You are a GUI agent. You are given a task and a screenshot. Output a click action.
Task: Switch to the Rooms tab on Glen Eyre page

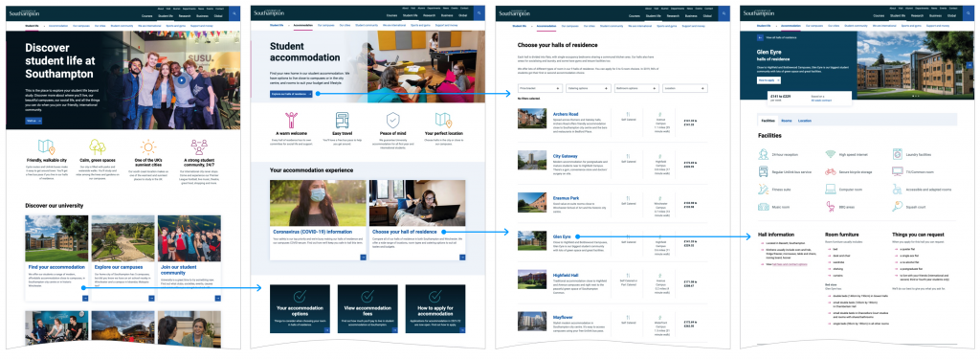coord(787,120)
